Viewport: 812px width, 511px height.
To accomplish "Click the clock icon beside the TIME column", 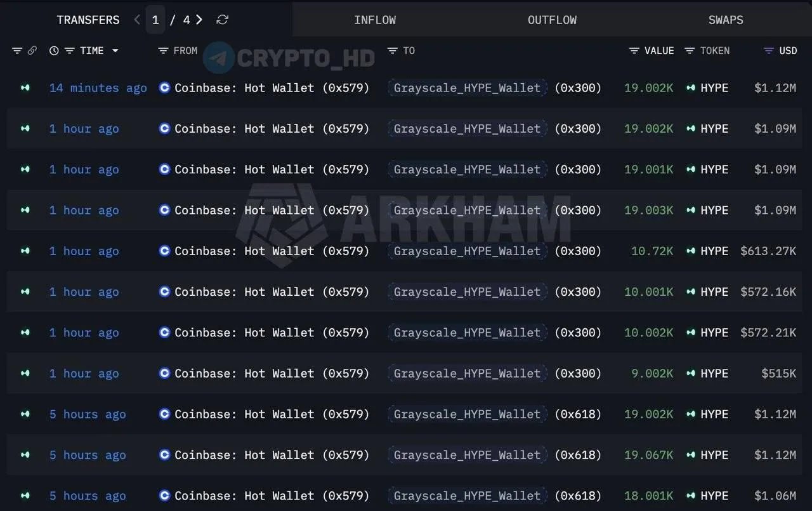I will (x=54, y=51).
